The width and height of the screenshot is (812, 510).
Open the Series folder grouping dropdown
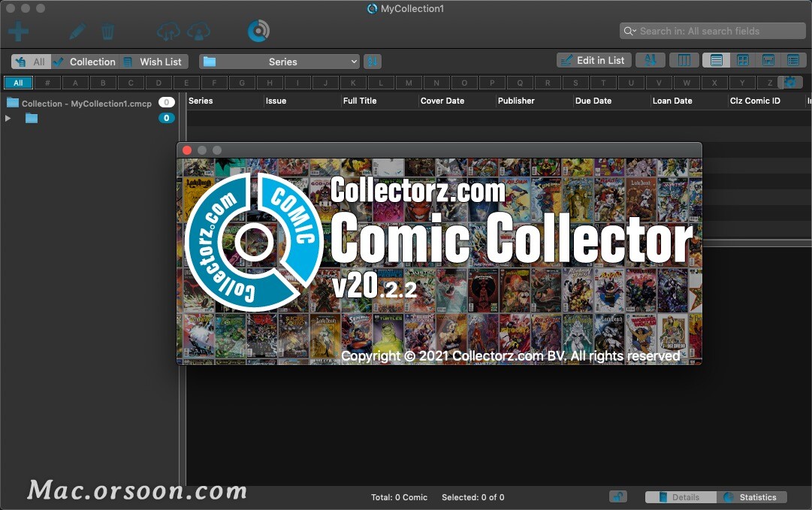[x=279, y=62]
